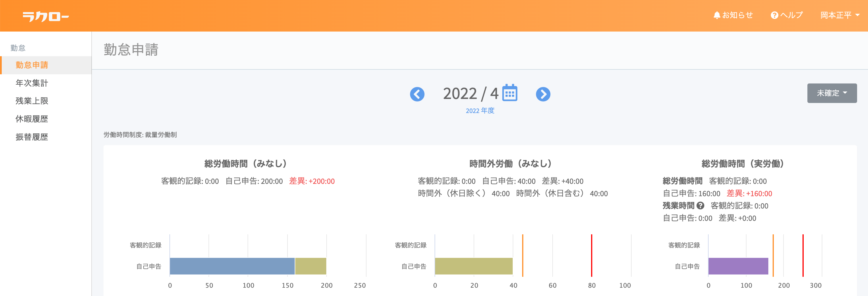Click the ヘルプ link text
This screenshot has width=868, height=296.
click(792, 15)
